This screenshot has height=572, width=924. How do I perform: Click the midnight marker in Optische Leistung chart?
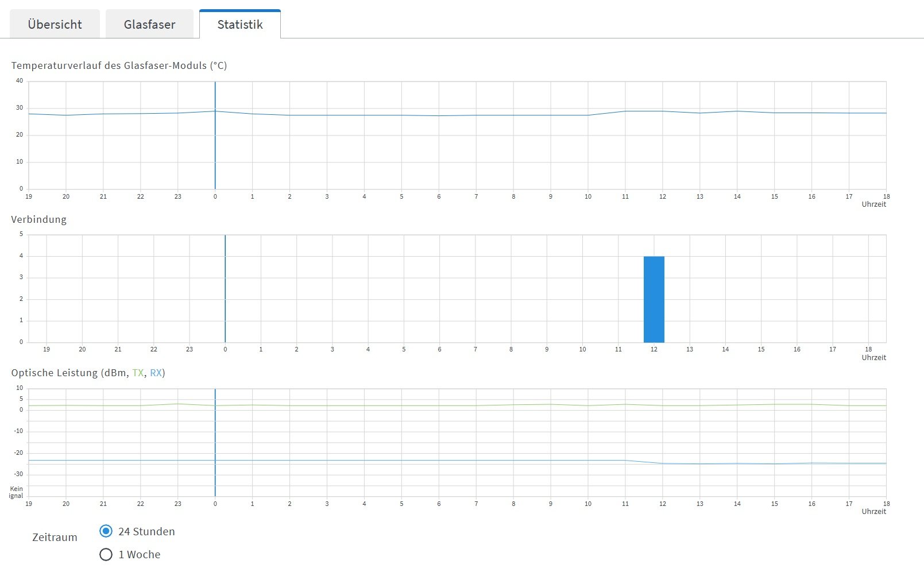point(215,442)
